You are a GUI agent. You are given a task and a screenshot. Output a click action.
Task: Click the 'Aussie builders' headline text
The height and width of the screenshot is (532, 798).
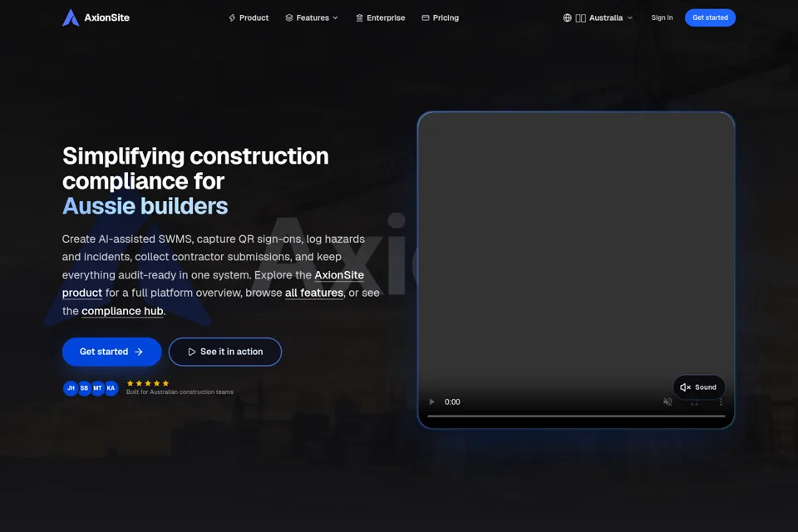[x=145, y=206]
